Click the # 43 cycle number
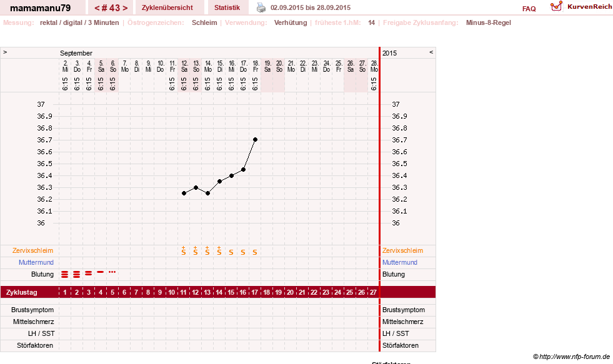This screenshot has width=613, height=364. point(111,8)
